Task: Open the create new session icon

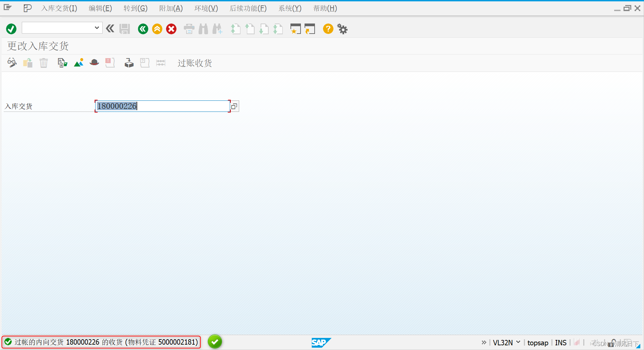Action: point(310,29)
